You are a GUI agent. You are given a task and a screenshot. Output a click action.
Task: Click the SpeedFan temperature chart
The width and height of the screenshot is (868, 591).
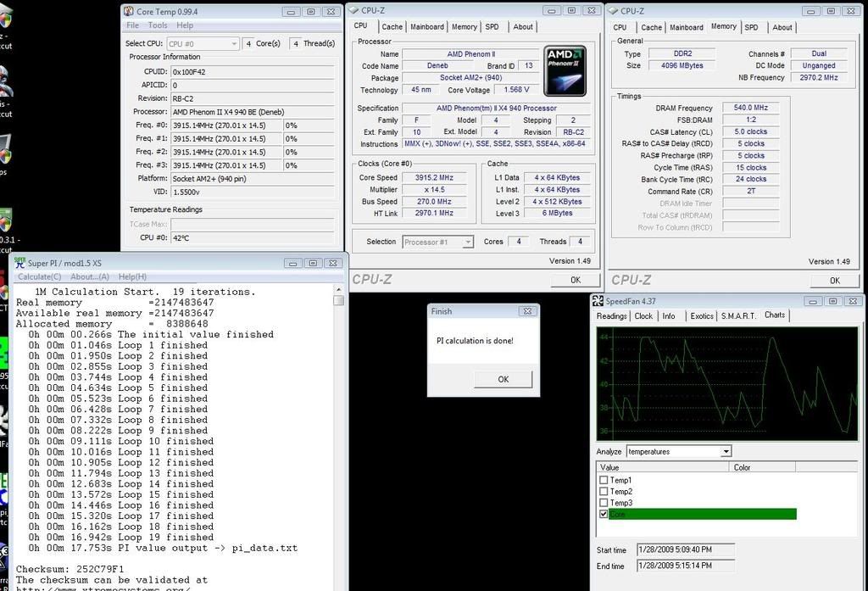[x=726, y=383]
